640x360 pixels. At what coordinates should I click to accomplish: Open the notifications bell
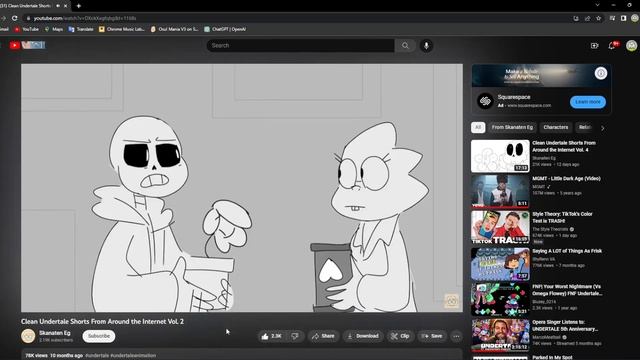pyautogui.click(x=612, y=46)
